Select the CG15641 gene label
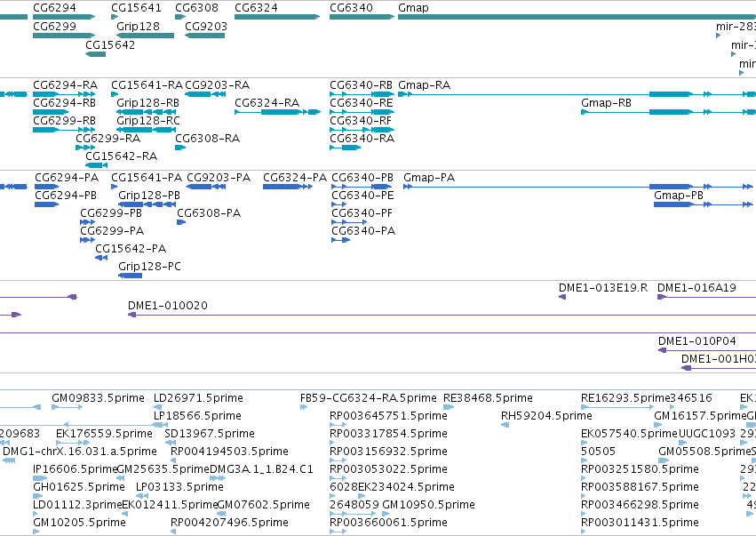756x536 pixels. pos(136,8)
